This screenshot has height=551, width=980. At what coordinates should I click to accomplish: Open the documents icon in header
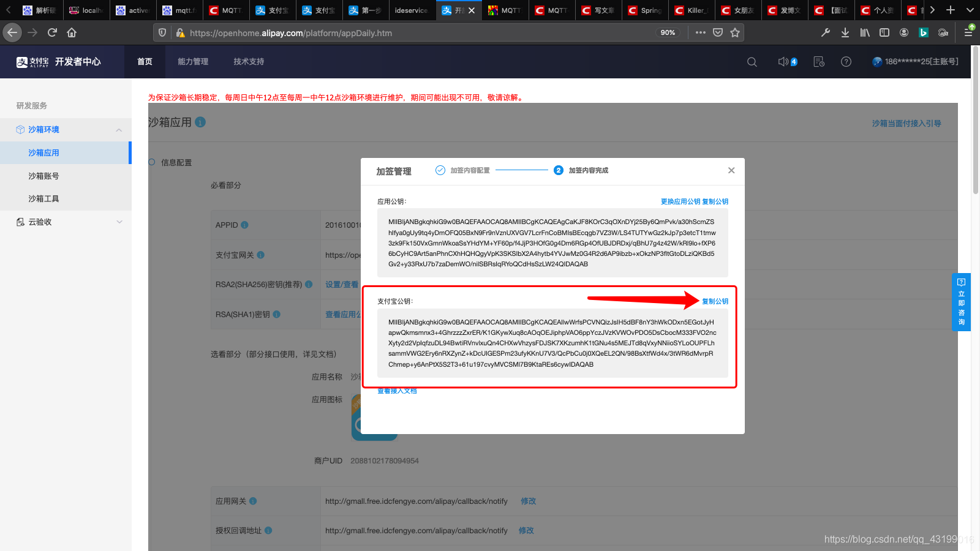[819, 62]
